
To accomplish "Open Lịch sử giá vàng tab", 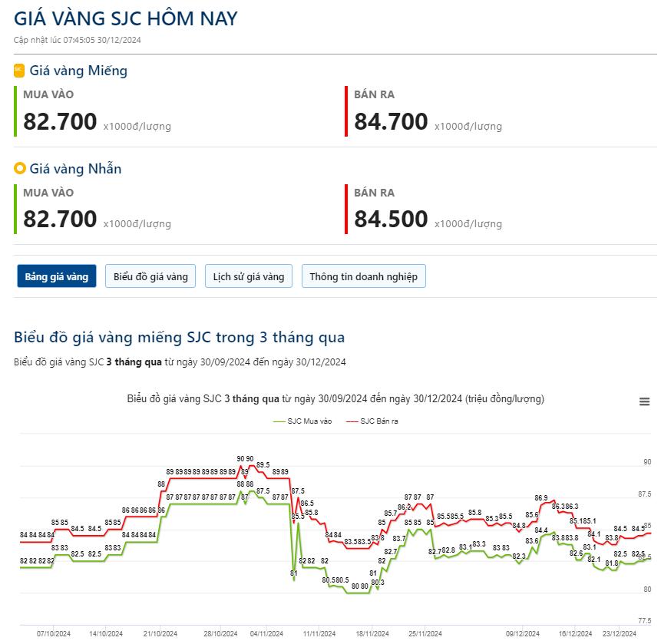I will (249, 276).
